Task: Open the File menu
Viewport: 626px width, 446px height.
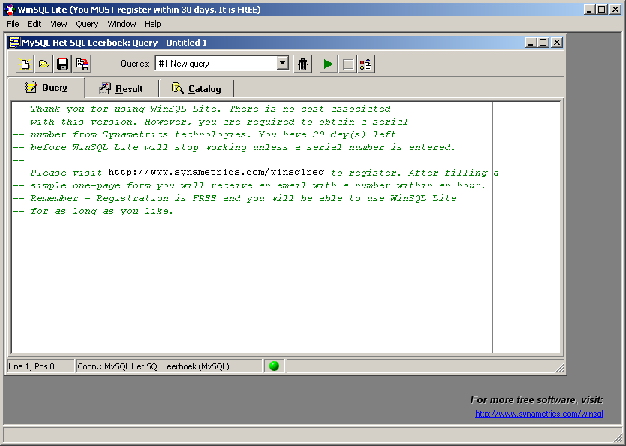Action: coord(13,24)
